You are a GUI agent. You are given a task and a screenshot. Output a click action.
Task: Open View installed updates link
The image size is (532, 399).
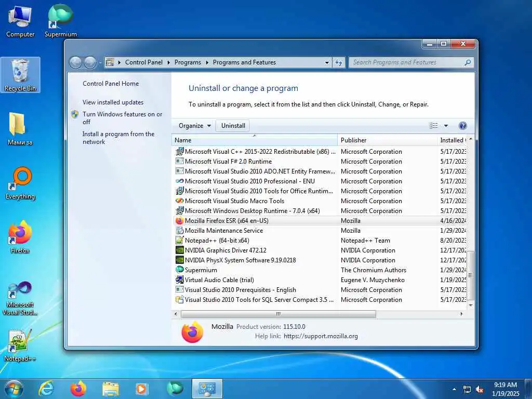[x=113, y=102]
